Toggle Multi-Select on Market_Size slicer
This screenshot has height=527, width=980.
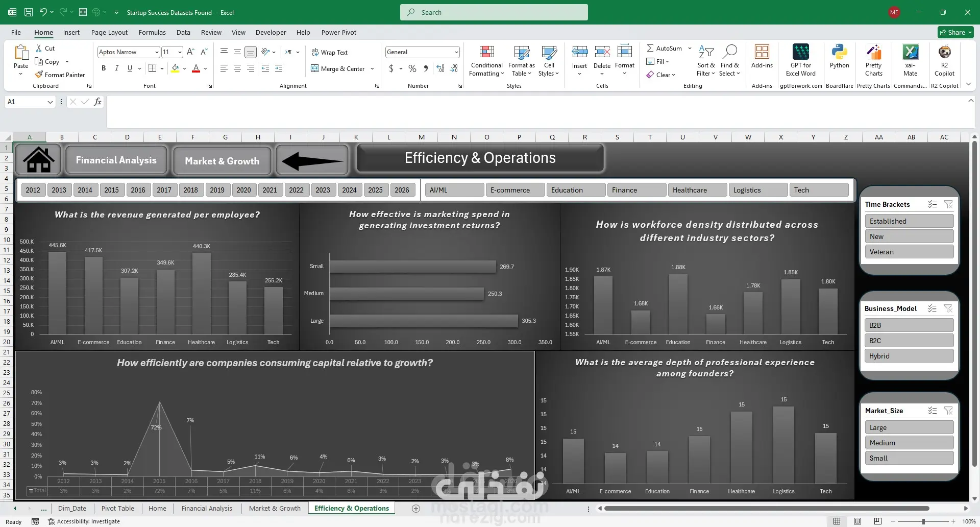click(933, 411)
